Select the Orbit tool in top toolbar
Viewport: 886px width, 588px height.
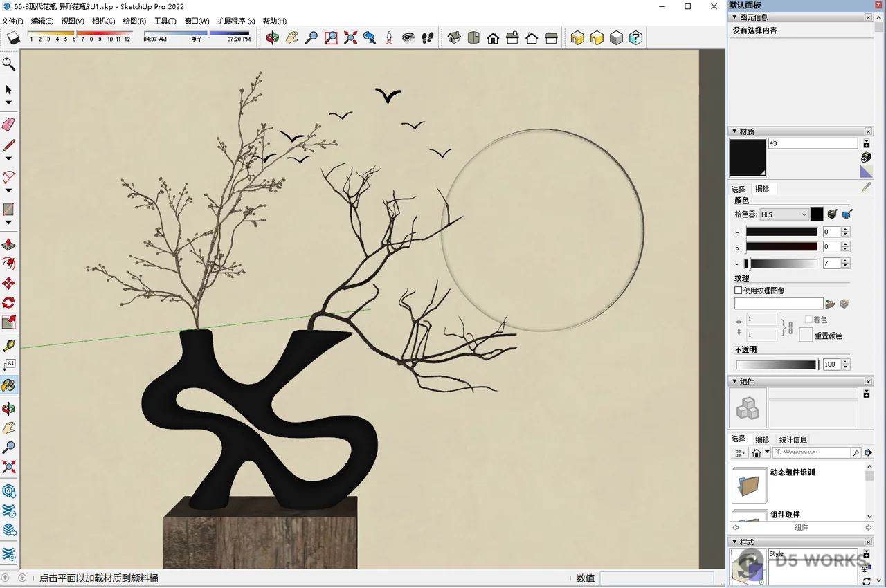click(x=273, y=37)
